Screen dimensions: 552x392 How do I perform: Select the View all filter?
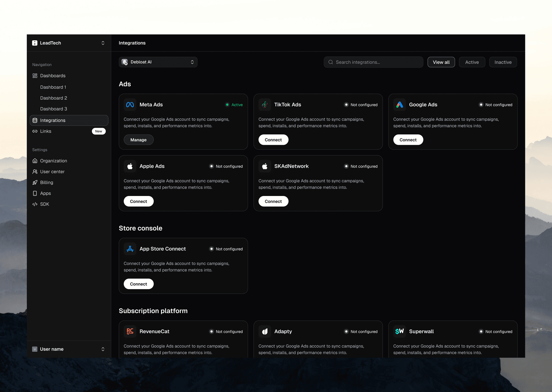441,62
